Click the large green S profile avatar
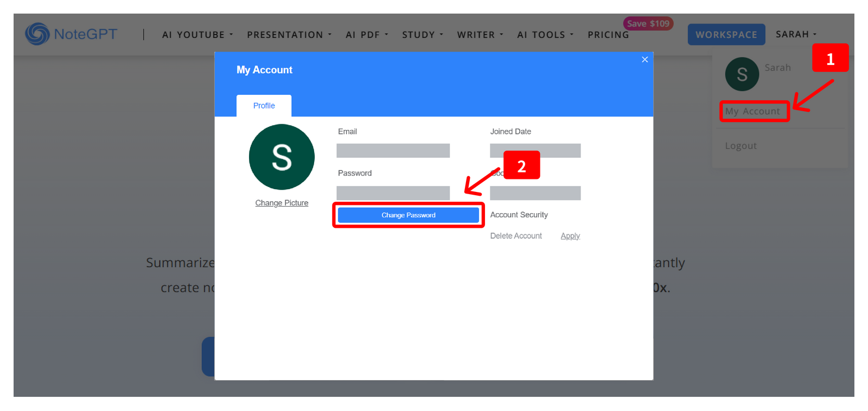Image resolution: width=868 pixels, height=411 pixels. coord(282,157)
